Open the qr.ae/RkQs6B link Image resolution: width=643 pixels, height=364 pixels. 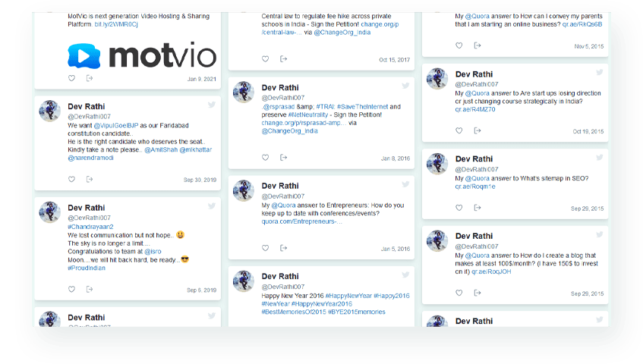(582, 24)
